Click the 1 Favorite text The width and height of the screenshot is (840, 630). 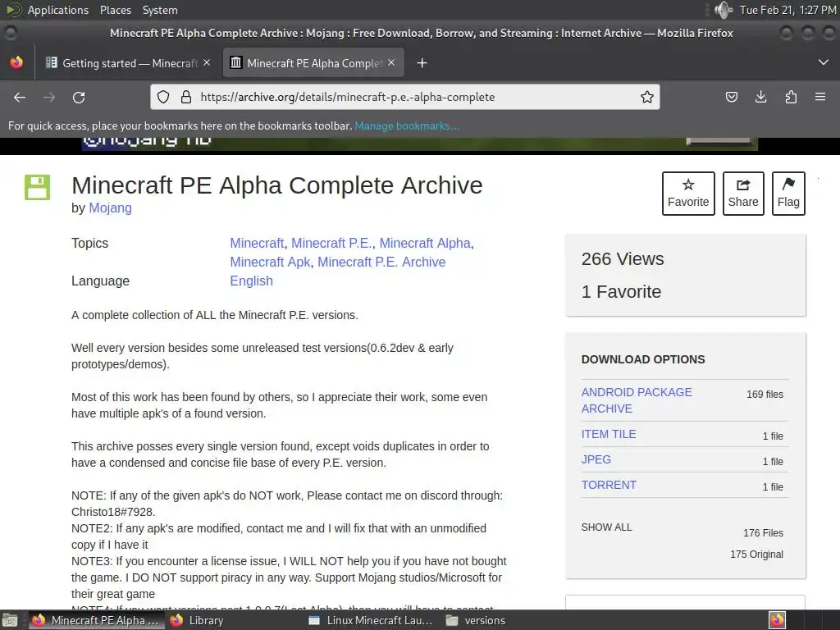tap(622, 291)
